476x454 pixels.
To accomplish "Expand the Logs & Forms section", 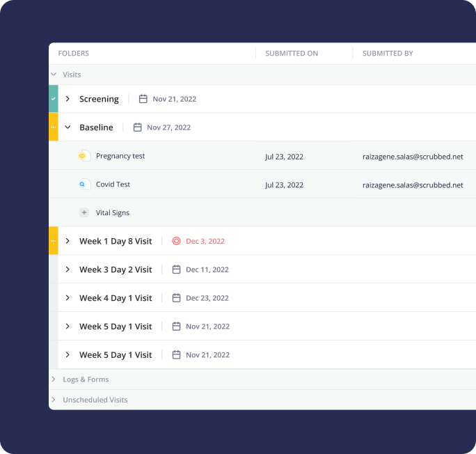I will [x=54, y=379].
